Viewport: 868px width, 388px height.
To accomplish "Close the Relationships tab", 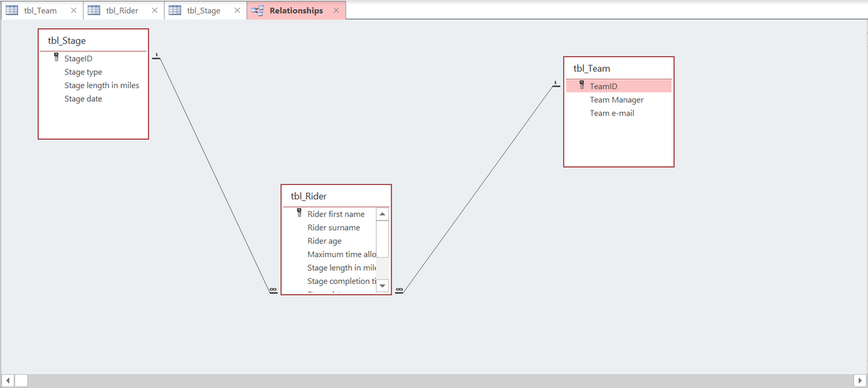I will pyautogui.click(x=336, y=11).
